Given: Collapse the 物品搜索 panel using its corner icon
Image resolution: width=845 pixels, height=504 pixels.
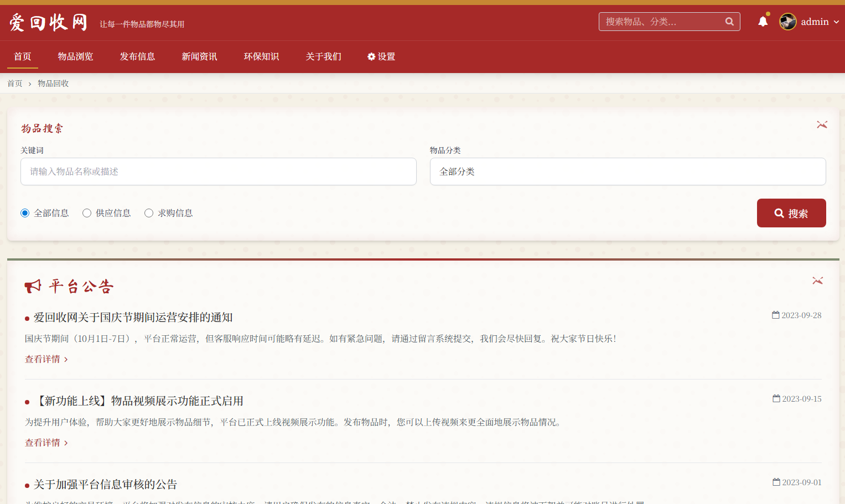Looking at the screenshot, I should pyautogui.click(x=822, y=125).
